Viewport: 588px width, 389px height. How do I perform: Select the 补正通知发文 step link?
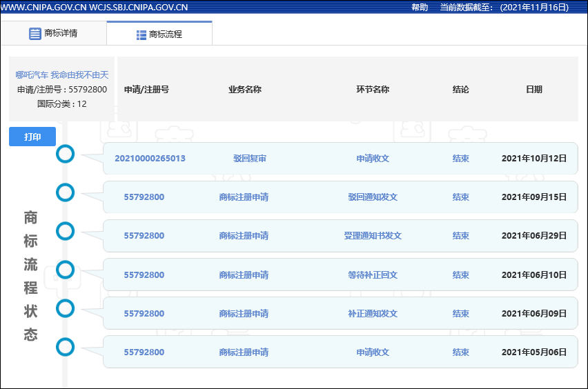click(373, 314)
